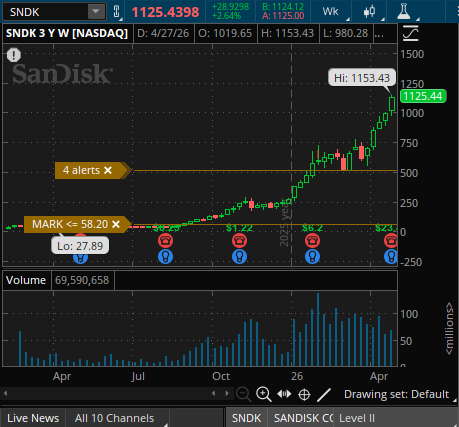Screen dimensions: 459x427
Task: Click the small left step arrow near zoom tools
Action: pos(214,394)
